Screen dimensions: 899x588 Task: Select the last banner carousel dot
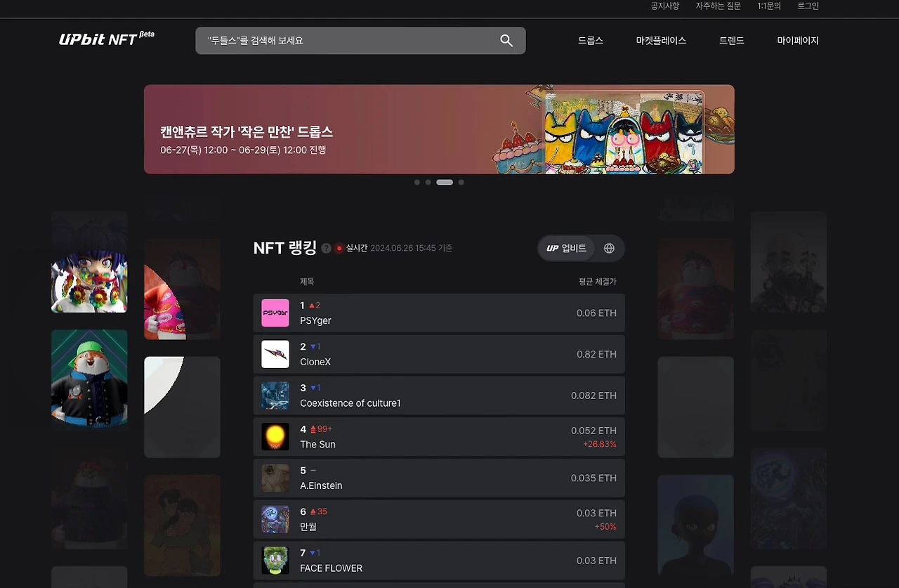(x=461, y=182)
